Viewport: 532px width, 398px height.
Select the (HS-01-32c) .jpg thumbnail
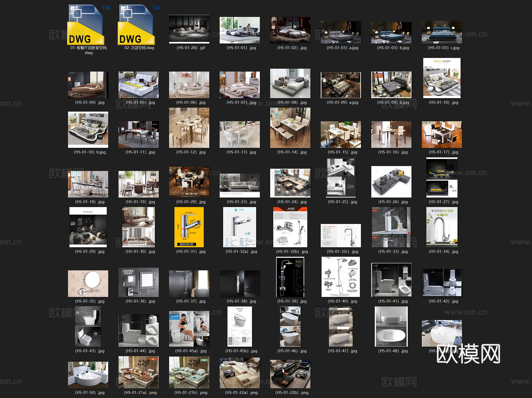341,235
